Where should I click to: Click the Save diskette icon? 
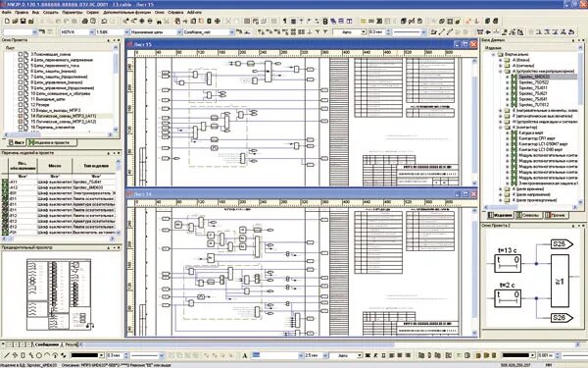tap(23, 21)
